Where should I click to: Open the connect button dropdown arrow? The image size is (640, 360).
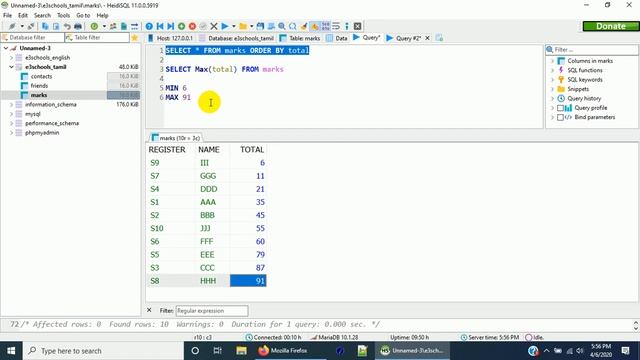tap(22, 26)
